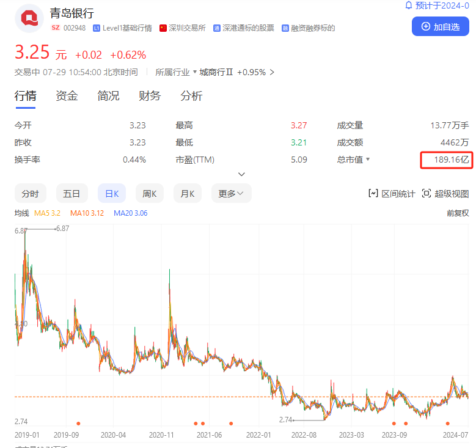The height and width of the screenshot is (448, 476).
Task: Click the 融 margin trading badge icon
Action: (x=285, y=28)
